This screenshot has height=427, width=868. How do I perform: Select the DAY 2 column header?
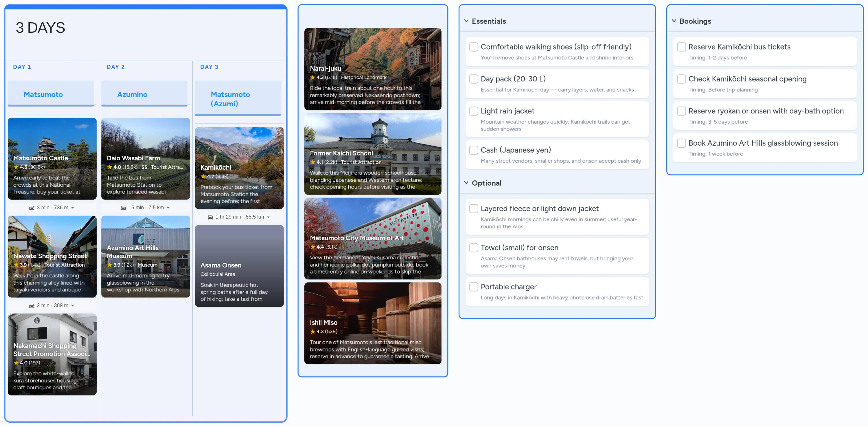[115, 67]
